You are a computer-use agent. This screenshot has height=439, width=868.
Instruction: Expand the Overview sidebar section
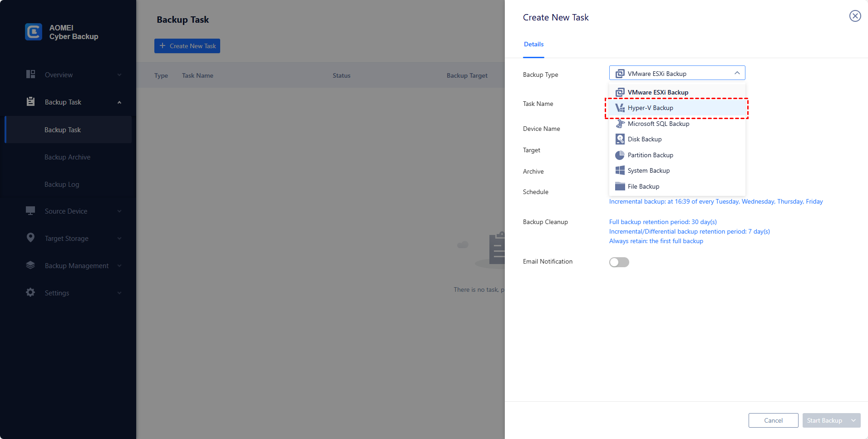tap(119, 75)
